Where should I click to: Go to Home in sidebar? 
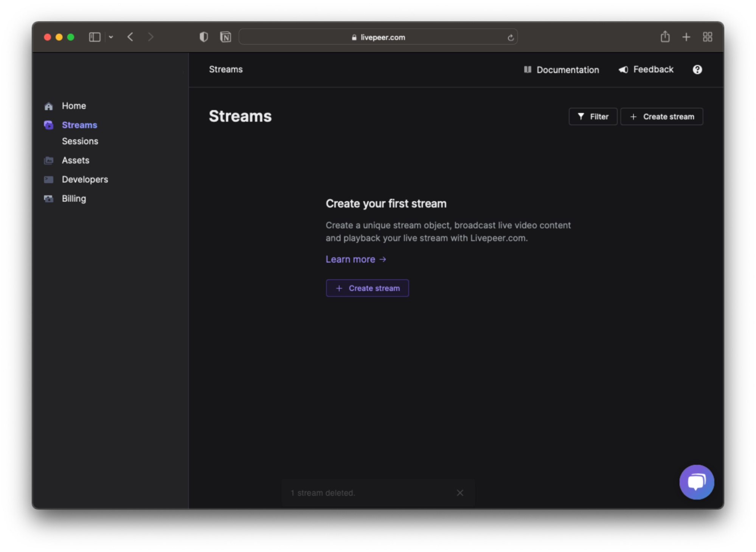pos(74,106)
